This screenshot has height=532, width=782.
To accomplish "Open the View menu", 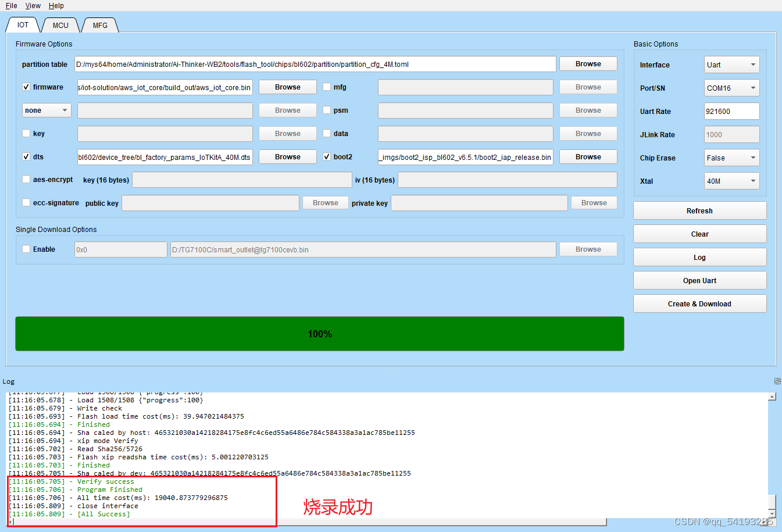I will coord(33,6).
